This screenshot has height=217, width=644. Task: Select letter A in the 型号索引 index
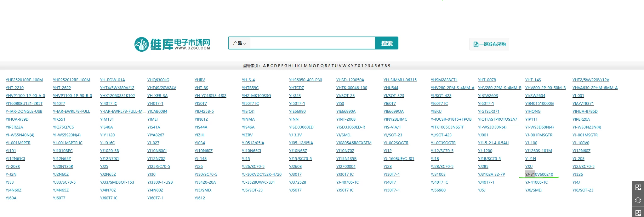[x=265, y=66]
